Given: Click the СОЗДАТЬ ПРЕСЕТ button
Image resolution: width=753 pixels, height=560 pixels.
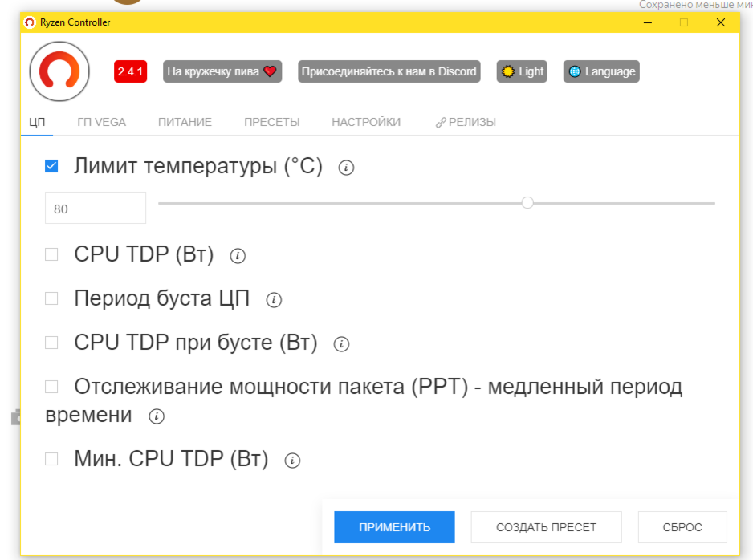Looking at the screenshot, I should click(546, 527).
